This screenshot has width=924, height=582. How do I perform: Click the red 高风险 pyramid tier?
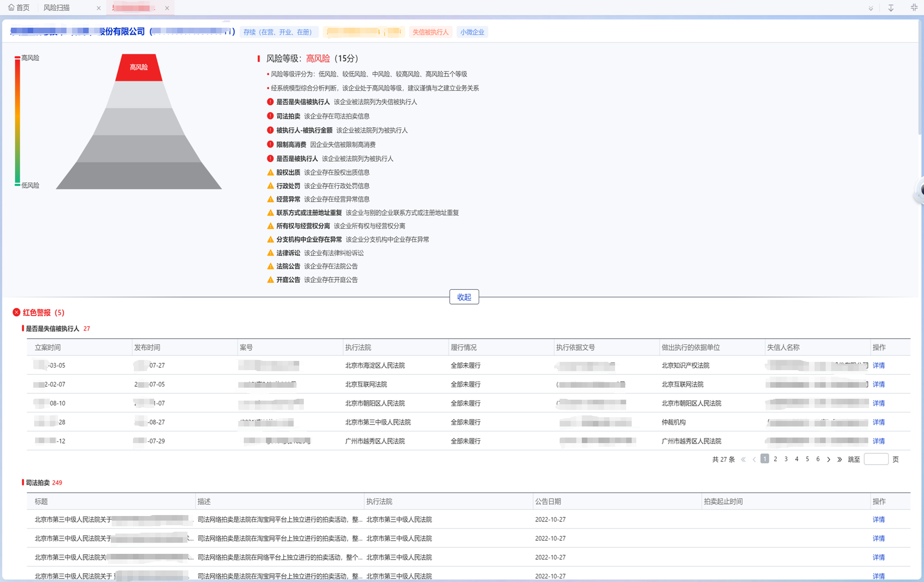pos(139,67)
